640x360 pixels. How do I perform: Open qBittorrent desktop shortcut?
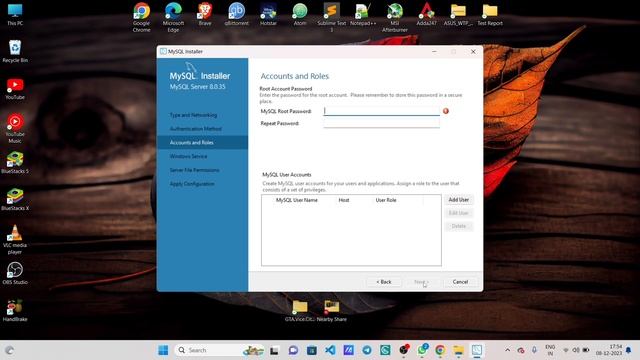[x=236, y=14]
